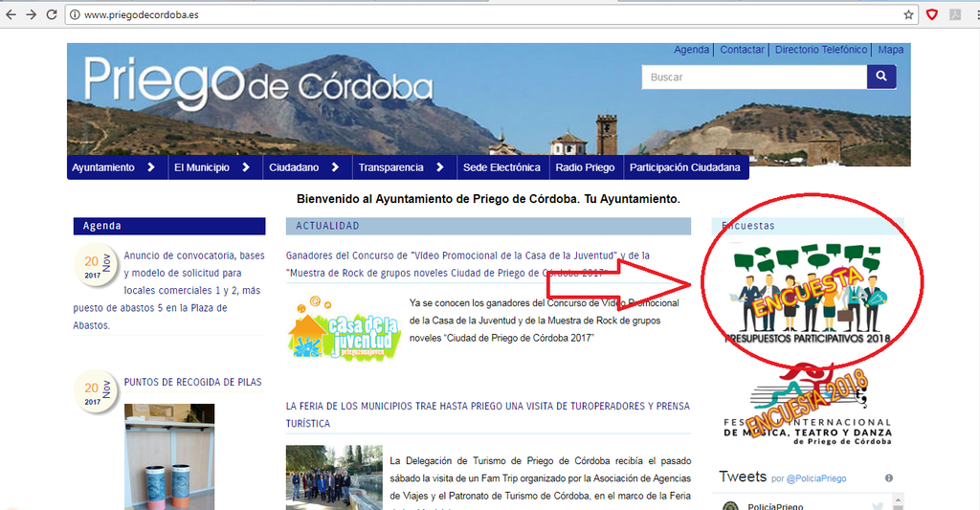Viewport: 980px width, 510px height.
Task: Open the Festival Internacional Encuesta 2018 banner
Action: (x=808, y=405)
